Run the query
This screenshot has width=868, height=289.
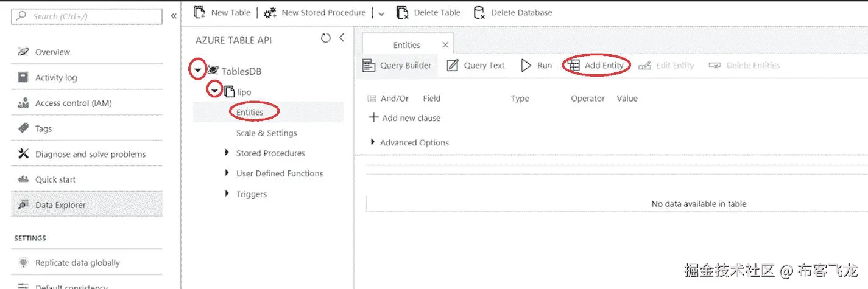point(537,66)
